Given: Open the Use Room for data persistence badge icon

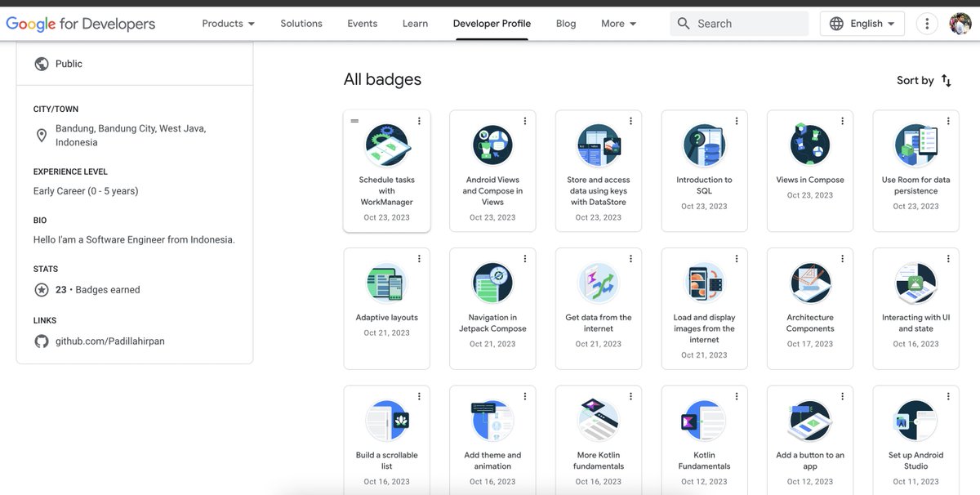Looking at the screenshot, I should [x=915, y=145].
